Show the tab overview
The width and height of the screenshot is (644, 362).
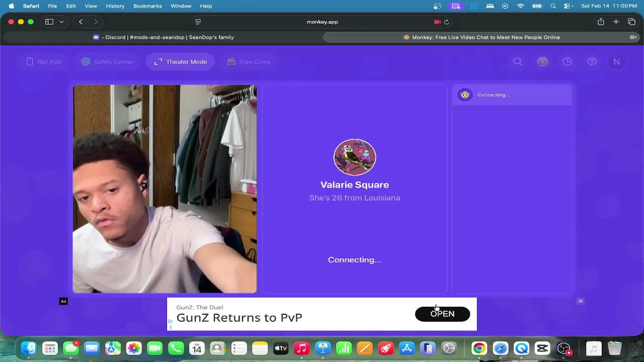(631, 22)
